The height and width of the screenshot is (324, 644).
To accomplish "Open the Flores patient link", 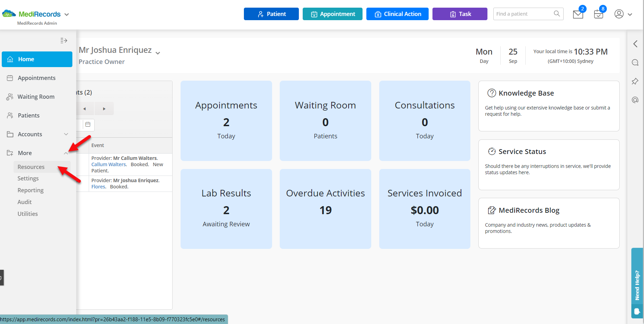I will tap(98, 187).
